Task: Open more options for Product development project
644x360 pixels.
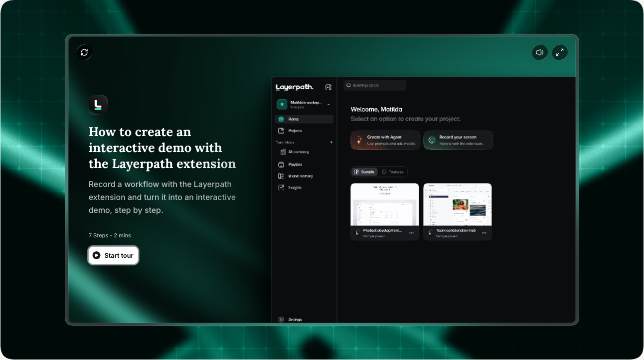Action: (411, 233)
